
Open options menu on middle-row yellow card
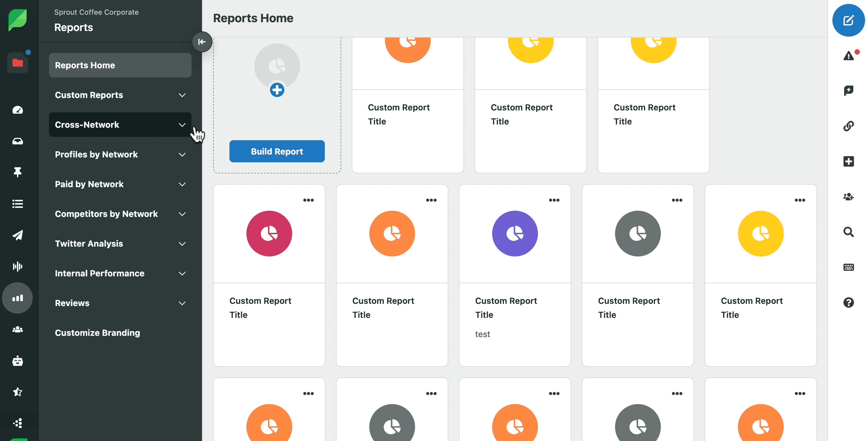(x=800, y=200)
